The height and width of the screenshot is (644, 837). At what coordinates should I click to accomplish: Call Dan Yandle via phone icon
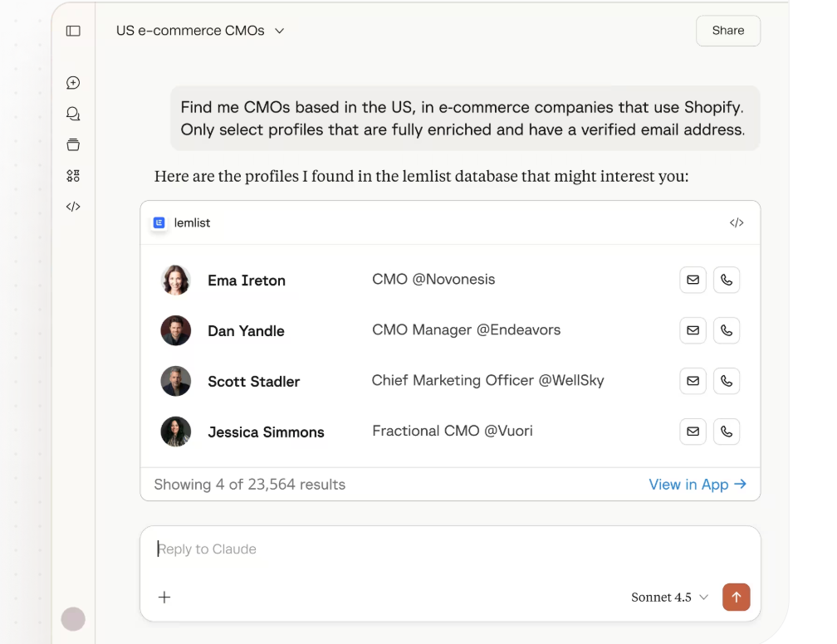[727, 330]
